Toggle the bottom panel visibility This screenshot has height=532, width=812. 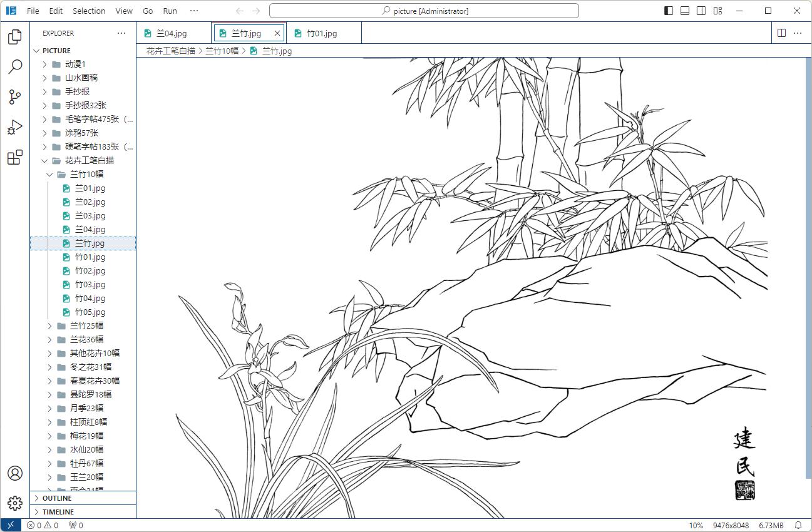coord(685,11)
